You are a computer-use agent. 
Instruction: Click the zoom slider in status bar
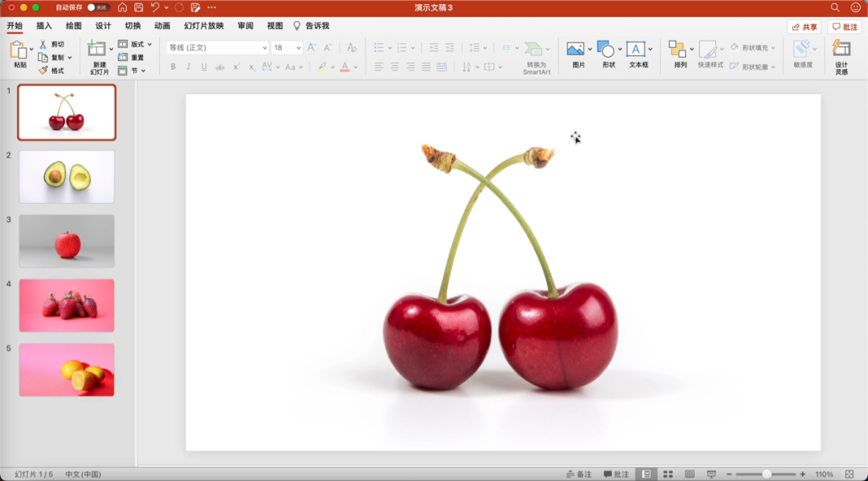coord(767,475)
